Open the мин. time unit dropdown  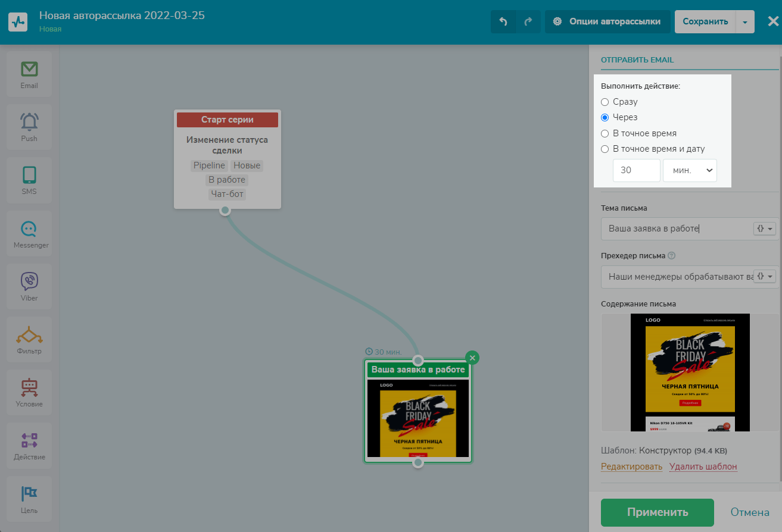coord(690,170)
